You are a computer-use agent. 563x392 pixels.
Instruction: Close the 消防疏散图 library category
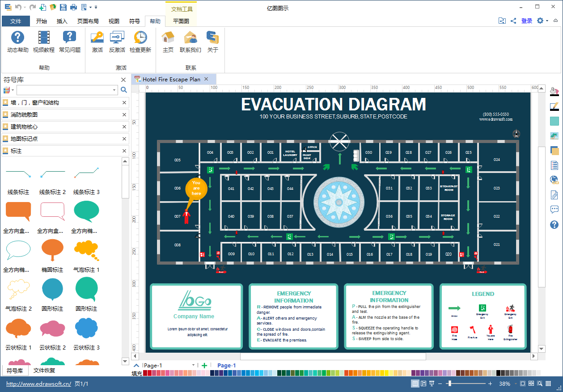124,115
